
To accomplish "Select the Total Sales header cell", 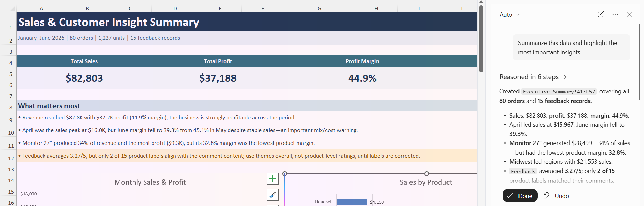I will pos(84,61).
